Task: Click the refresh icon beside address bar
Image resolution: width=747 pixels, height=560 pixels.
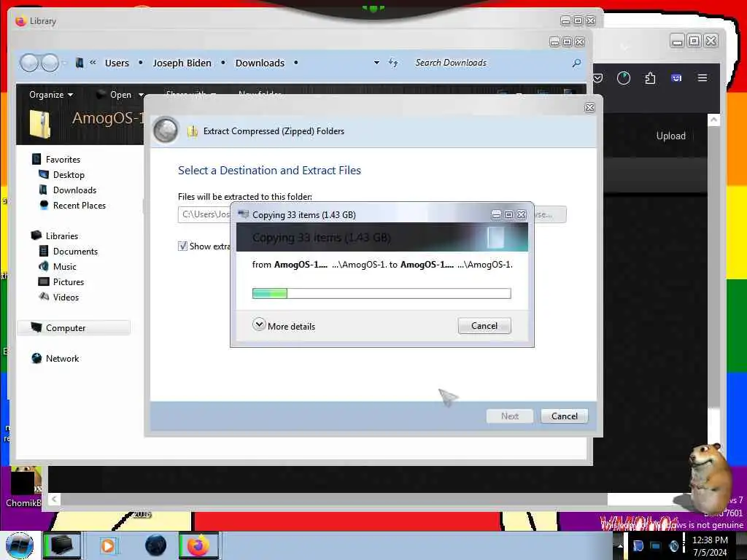Action: coord(393,63)
